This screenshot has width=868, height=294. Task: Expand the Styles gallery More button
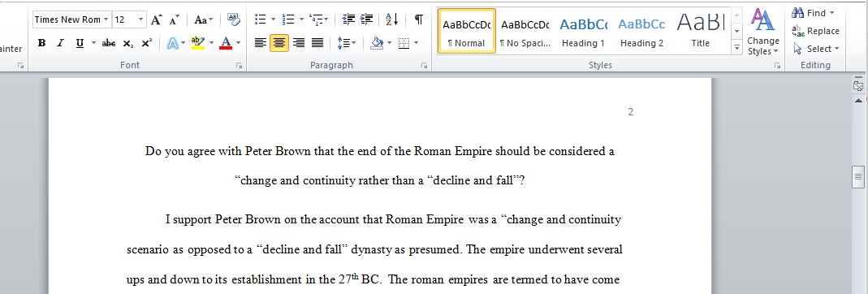pos(736,48)
